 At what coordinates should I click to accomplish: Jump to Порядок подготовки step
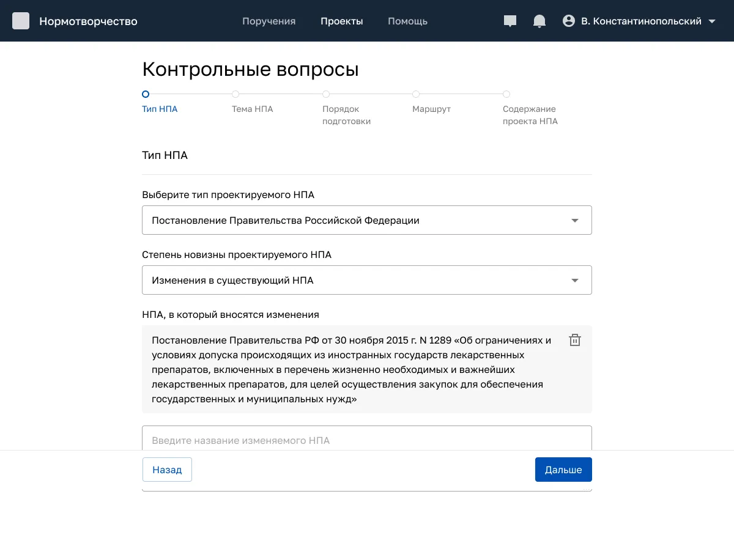click(346, 109)
